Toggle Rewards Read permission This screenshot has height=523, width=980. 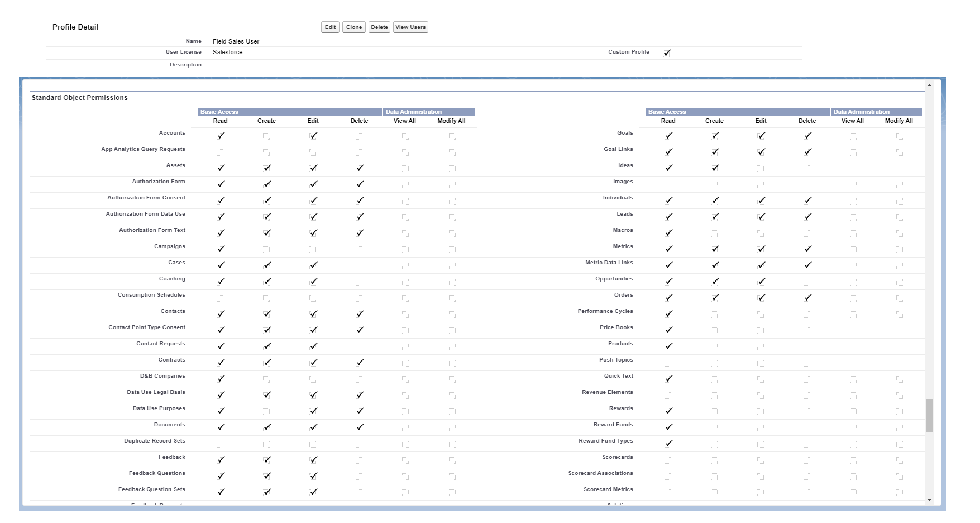pyautogui.click(x=669, y=411)
